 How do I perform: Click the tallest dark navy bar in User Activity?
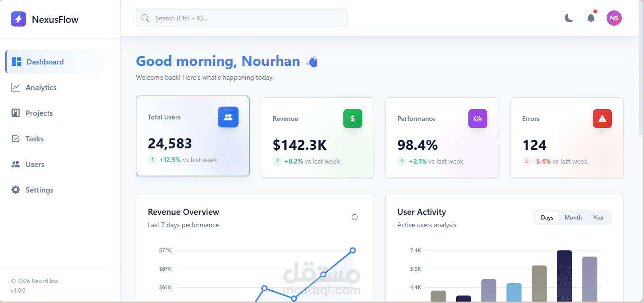564,276
